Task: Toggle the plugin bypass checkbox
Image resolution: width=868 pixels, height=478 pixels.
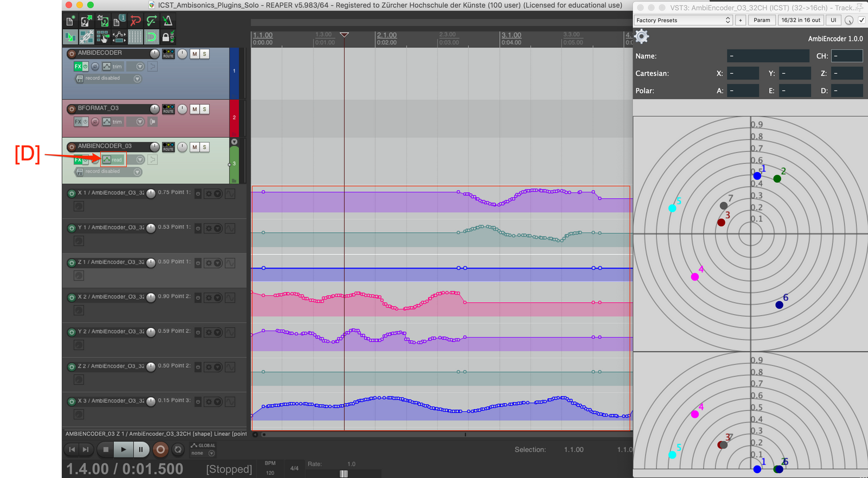Action: (861, 20)
